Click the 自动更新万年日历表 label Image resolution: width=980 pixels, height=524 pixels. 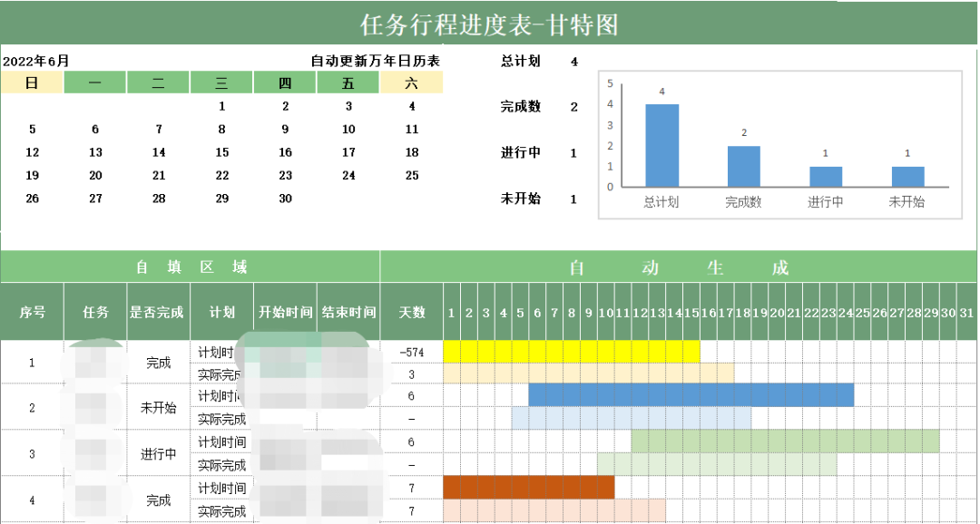coord(376,62)
